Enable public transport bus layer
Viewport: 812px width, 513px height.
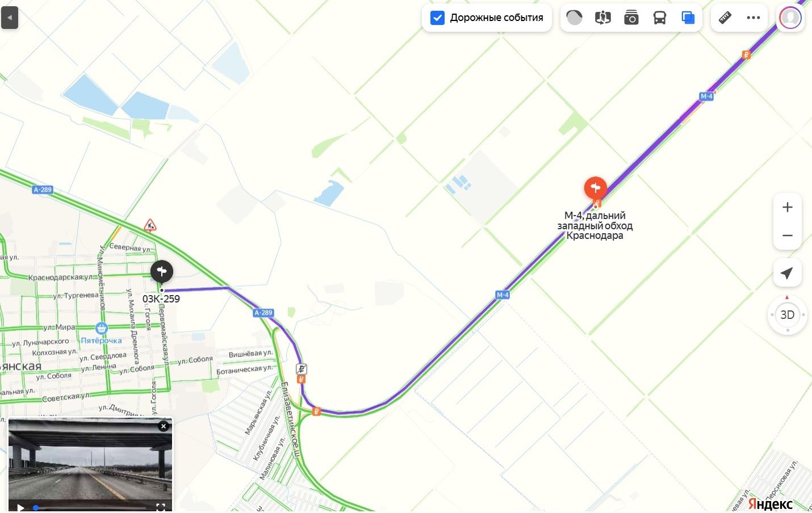(x=659, y=18)
